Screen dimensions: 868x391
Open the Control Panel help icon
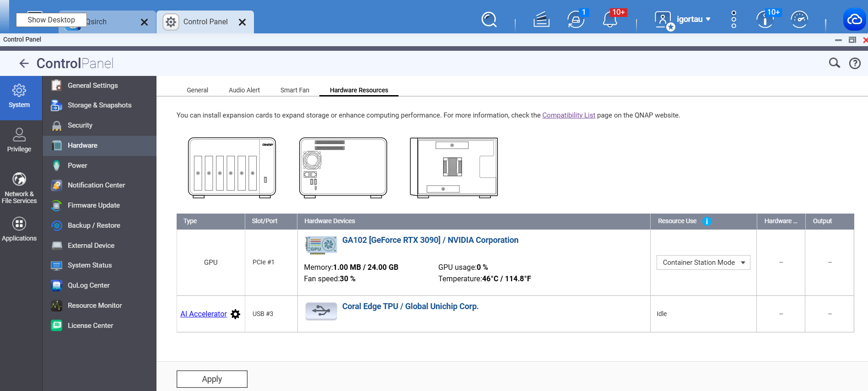click(x=855, y=64)
